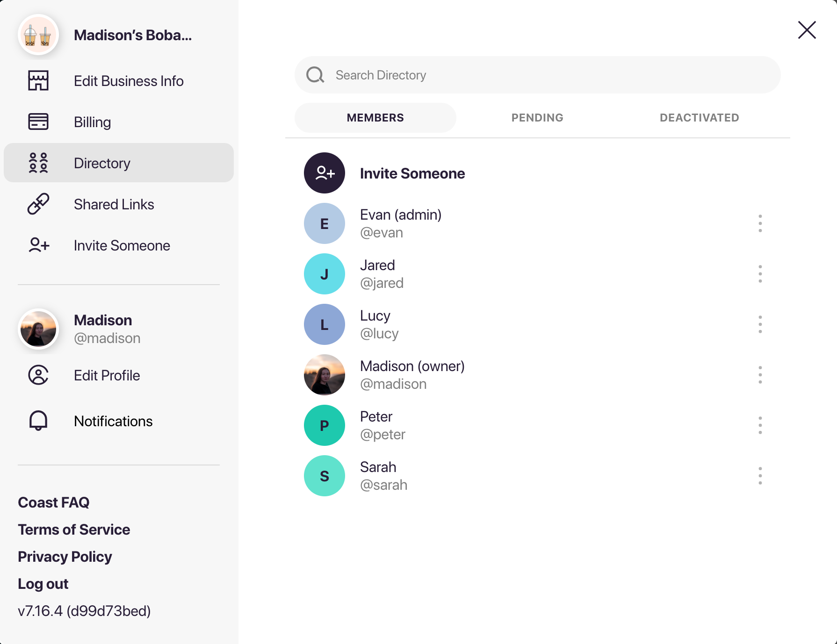This screenshot has height=644, width=837.
Task: Open more options for Peter
Action: 760,425
